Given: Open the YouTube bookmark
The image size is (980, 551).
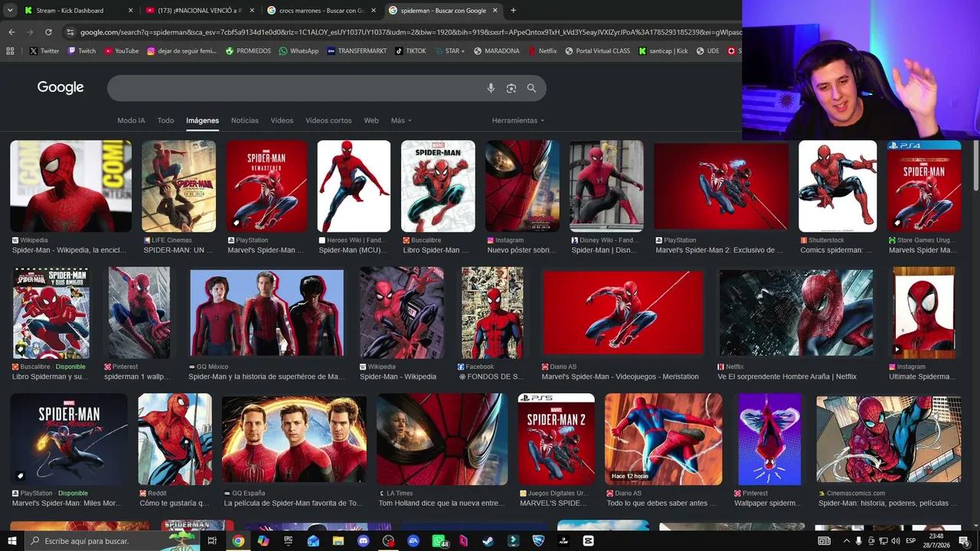Looking at the screenshot, I should [x=121, y=51].
